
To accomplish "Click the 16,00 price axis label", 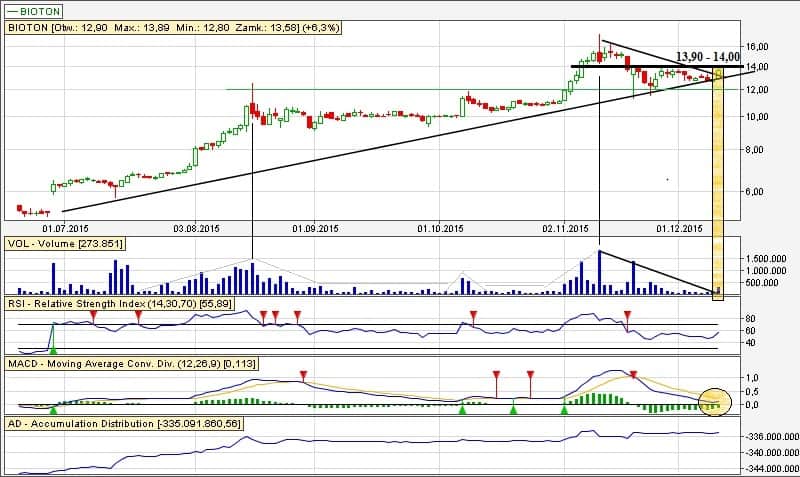I will click(x=757, y=46).
